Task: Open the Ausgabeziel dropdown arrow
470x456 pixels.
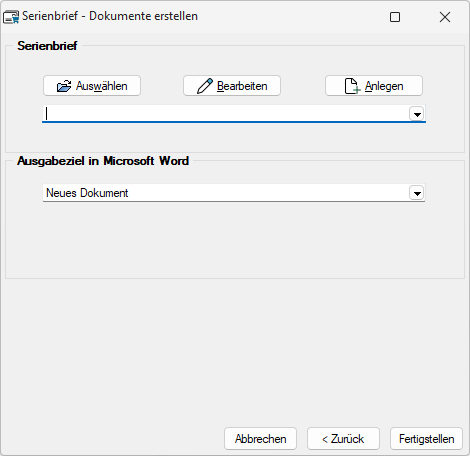Action: [417, 193]
